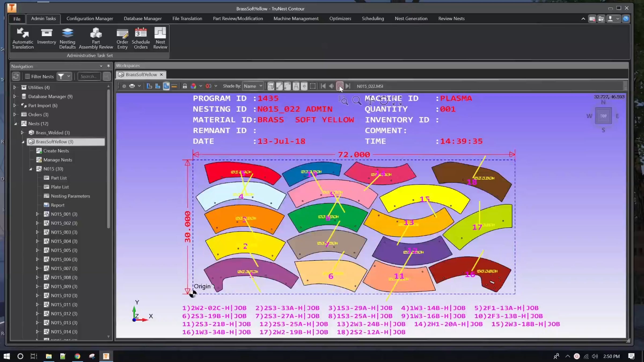Image resolution: width=644 pixels, height=362 pixels.
Task: Click the Schedule Orders icon
Action: [x=141, y=38]
